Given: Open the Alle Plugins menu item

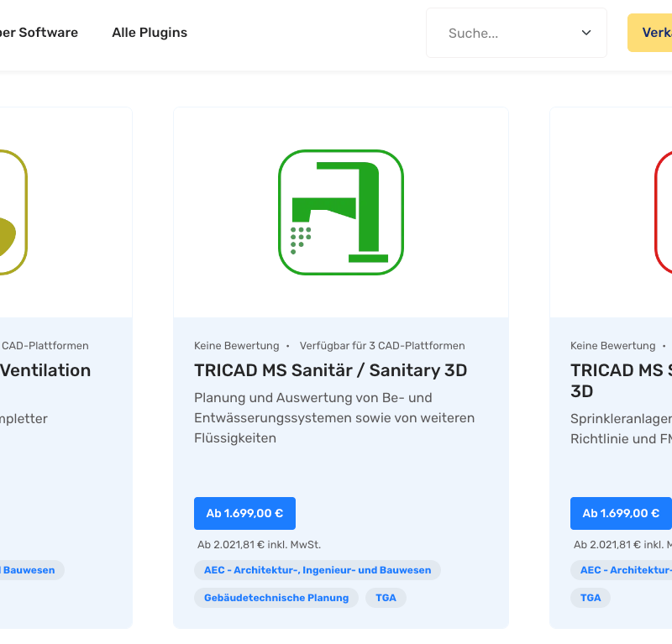Looking at the screenshot, I should point(150,33).
